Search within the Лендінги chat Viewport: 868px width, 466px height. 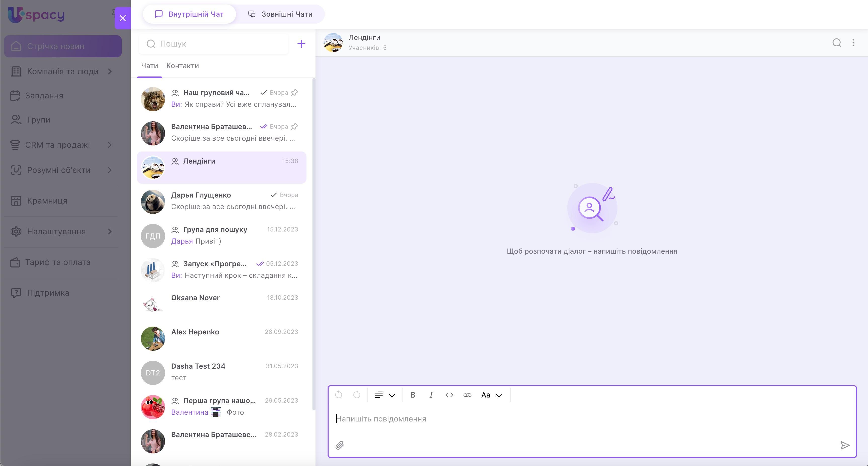[x=837, y=43]
